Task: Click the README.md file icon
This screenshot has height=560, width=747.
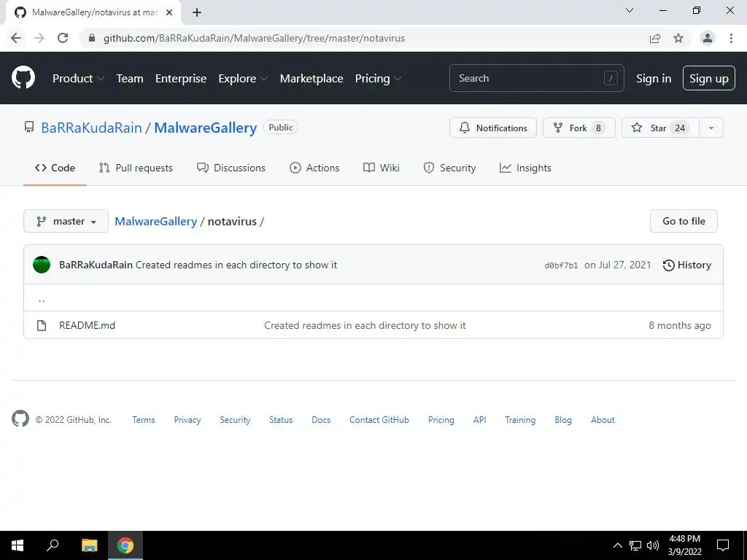Action: click(42, 325)
